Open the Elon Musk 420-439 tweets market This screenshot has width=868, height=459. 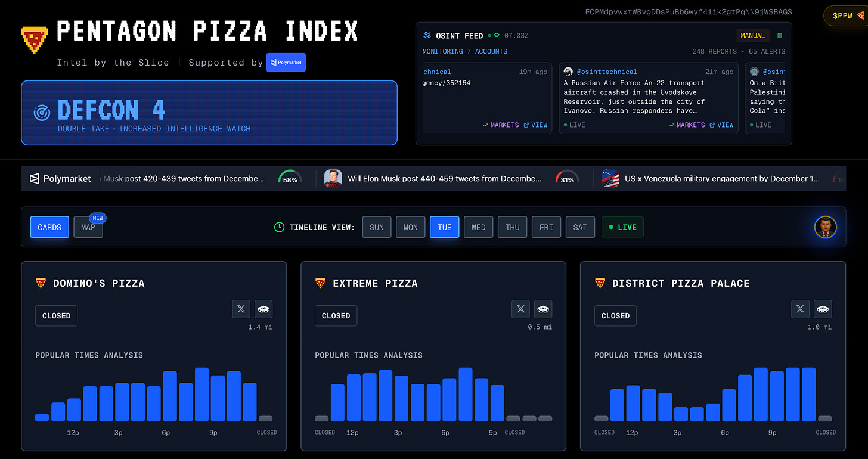coord(184,179)
